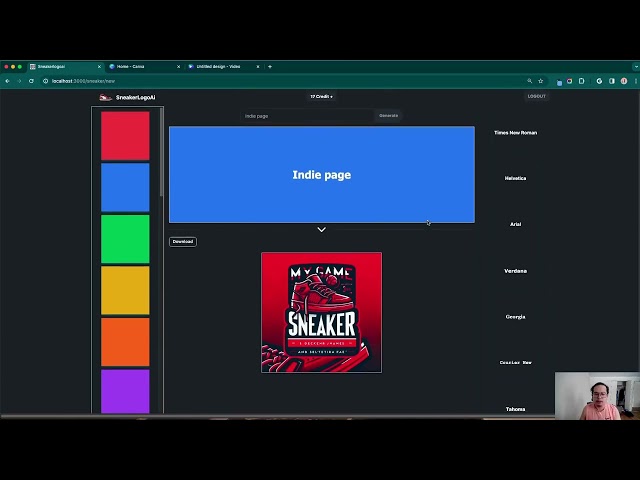
Task: Switch to Untitled design - Video tab
Action: pyautogui.click(x=224, y=67)
